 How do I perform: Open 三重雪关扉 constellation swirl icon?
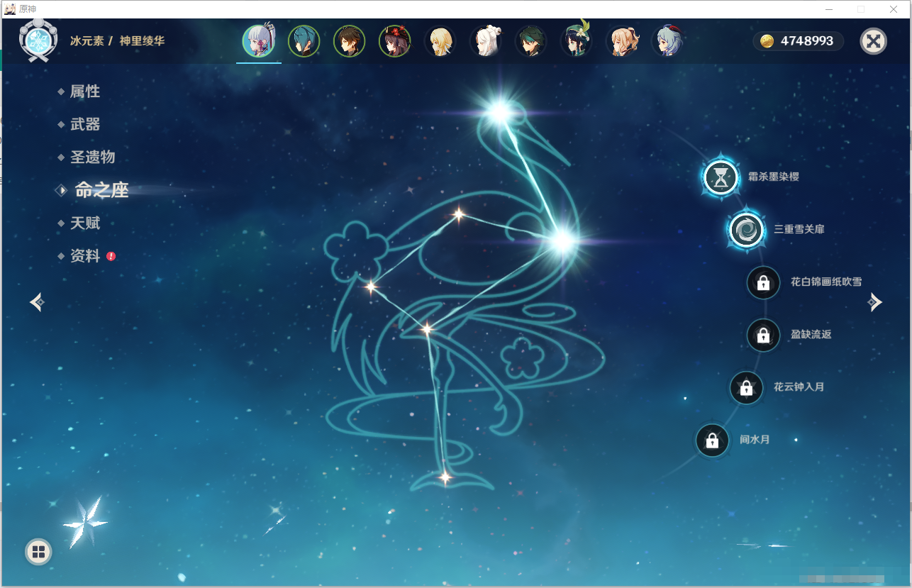point(746,230)
